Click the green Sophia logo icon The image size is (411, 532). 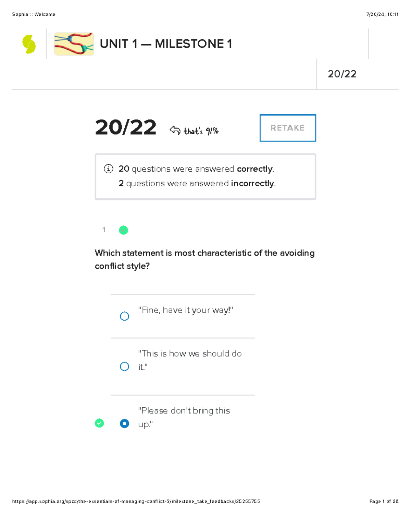pyautogui.click(x=29, y=44)
